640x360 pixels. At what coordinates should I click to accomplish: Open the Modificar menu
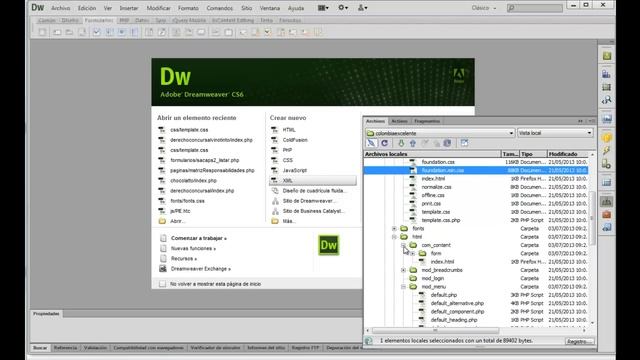click(158, 8)
